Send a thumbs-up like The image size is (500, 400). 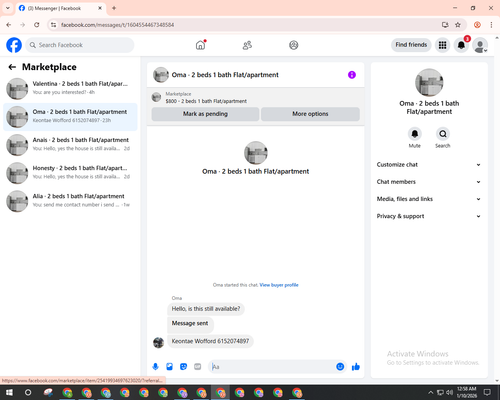tap(356, 367)
